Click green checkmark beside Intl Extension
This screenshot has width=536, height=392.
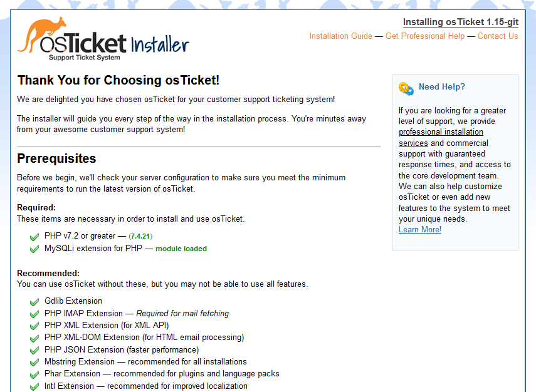point(34,386)
